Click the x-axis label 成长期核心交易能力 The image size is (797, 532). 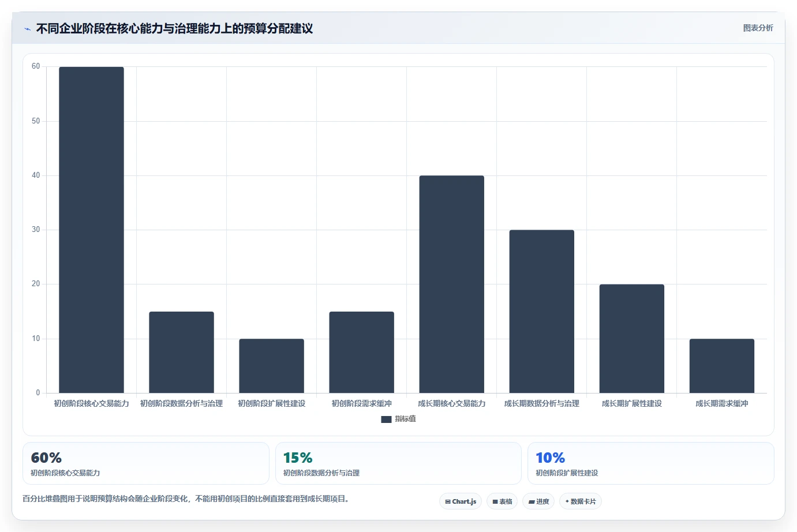tap(451, 403)
